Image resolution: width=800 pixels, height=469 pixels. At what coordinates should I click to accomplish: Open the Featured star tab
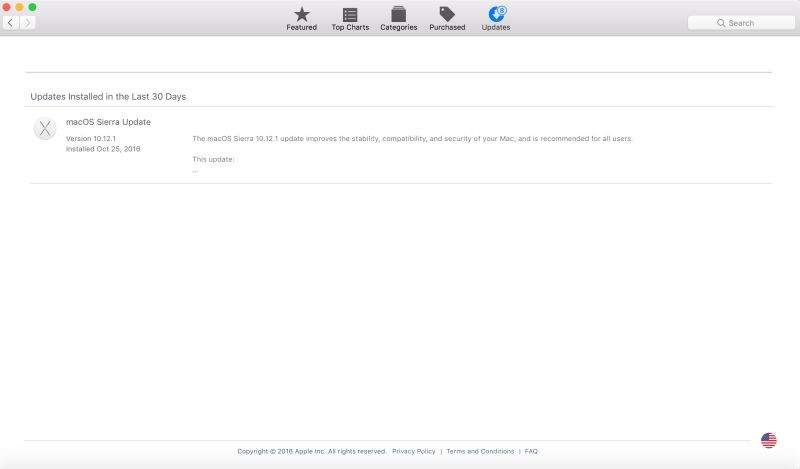pos(302,19)
